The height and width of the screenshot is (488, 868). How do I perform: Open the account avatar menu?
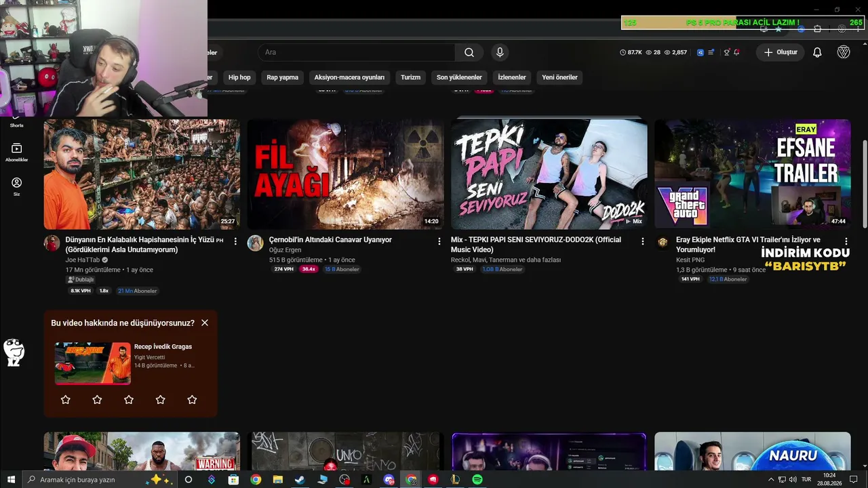844,52
